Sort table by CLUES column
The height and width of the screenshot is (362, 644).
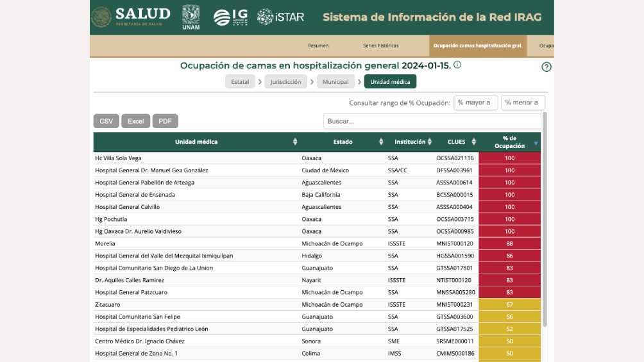475,142
